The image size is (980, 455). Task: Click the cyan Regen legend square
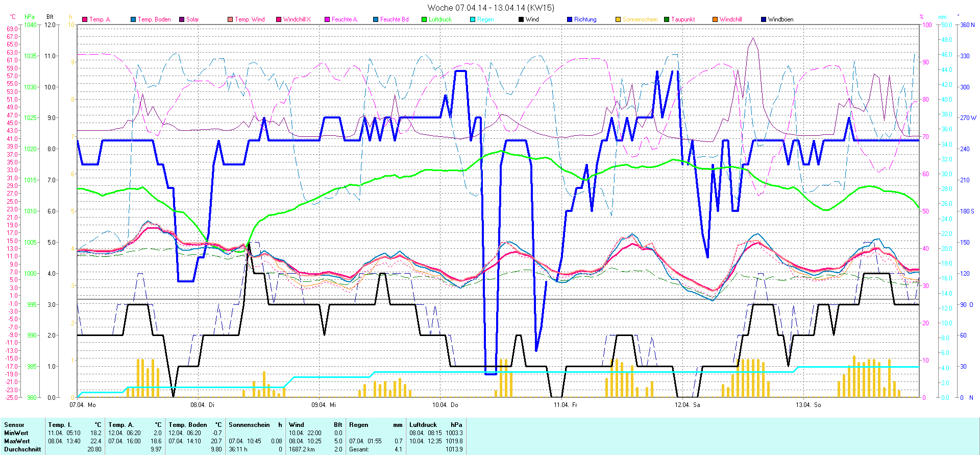coord(473,19)
